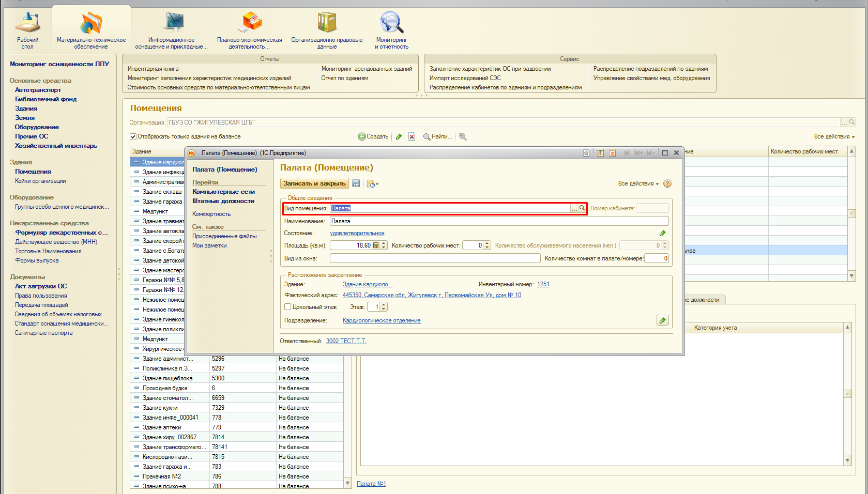Click the help question mark icon
Viewport: 868px width, 494px height.
(x=667, y=183)
